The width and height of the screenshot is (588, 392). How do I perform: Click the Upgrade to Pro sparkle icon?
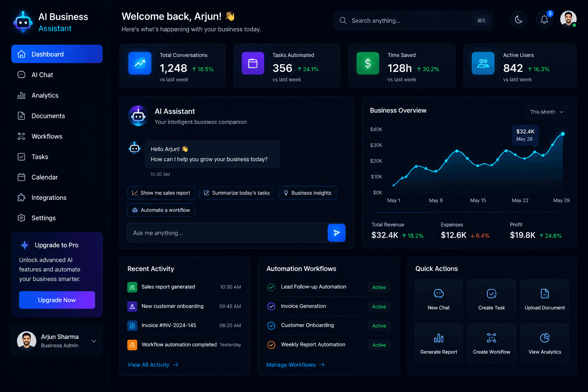pyautogui.click(x=24, y=245)
